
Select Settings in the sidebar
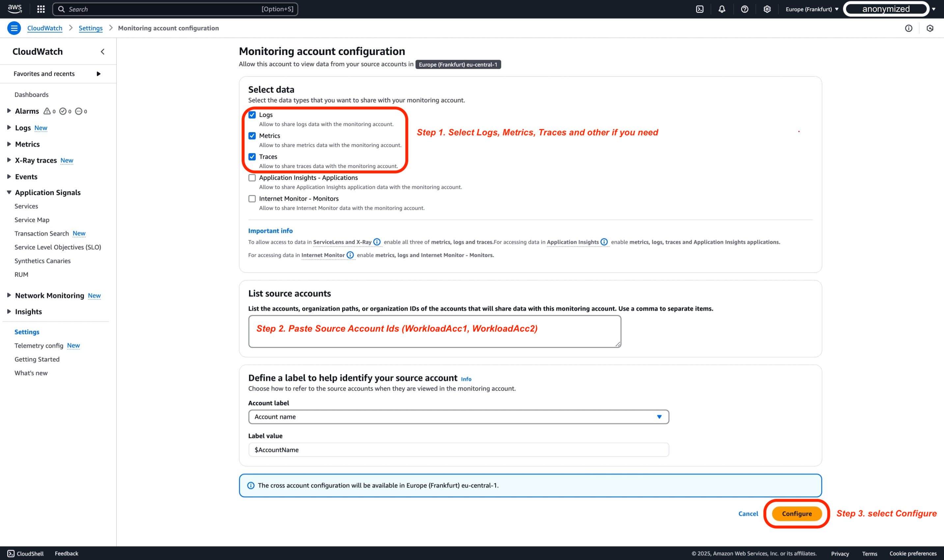click(x=27, y=332)
